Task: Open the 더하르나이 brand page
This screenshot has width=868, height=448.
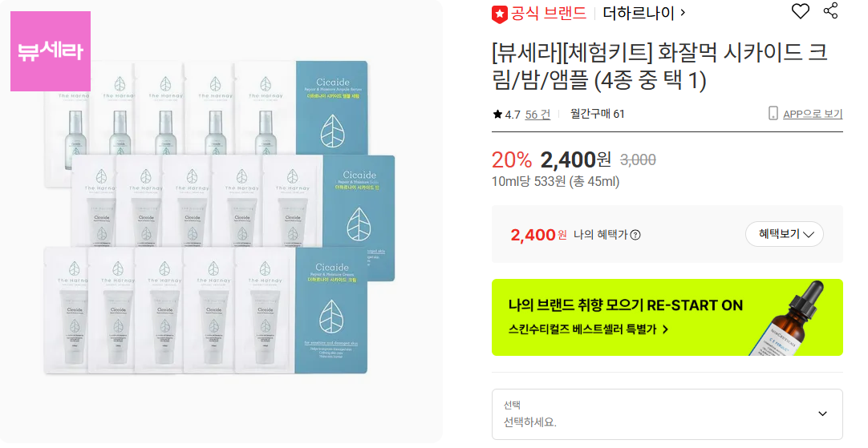Action: point(639,13)
